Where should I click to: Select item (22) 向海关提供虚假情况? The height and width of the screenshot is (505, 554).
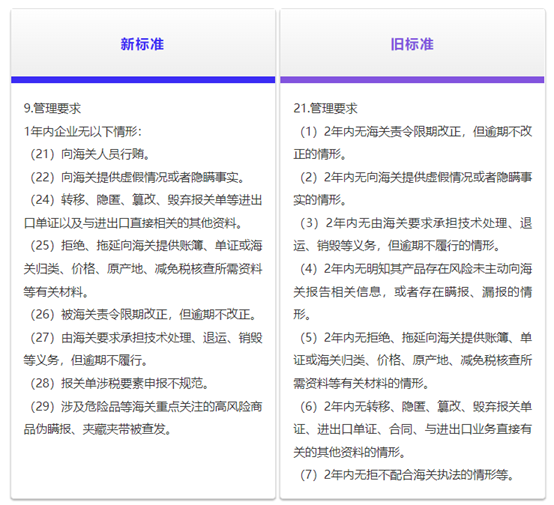tap(137, 177)
